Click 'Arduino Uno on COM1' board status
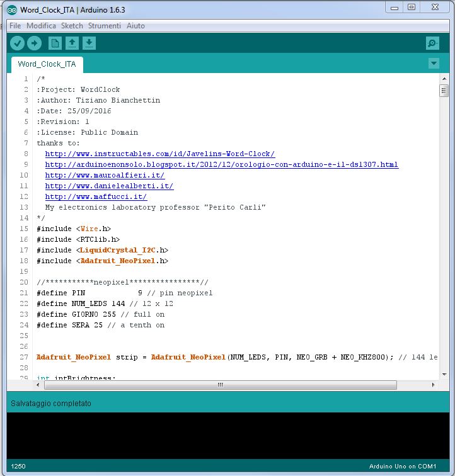This screenshot has height=476, width=455. click(403, 467)
